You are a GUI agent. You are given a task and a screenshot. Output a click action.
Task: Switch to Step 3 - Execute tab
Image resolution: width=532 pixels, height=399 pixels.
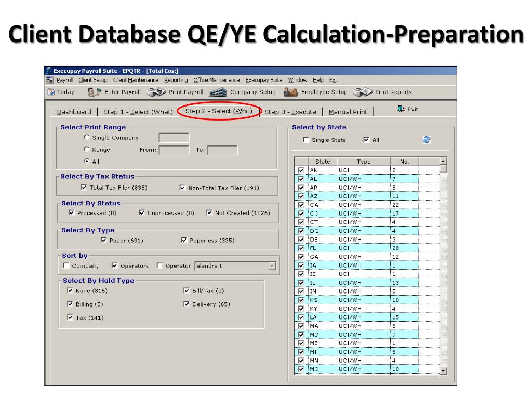(x=290, y=112)
